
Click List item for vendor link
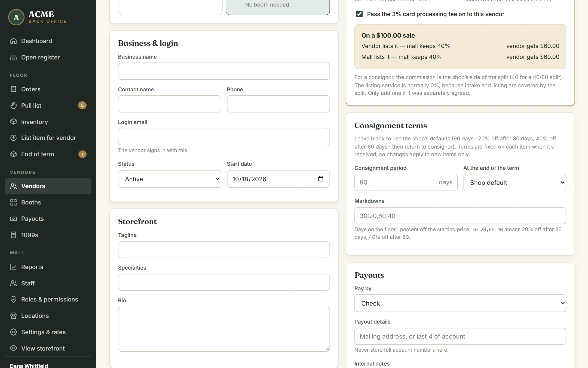[x=48, y=138]
